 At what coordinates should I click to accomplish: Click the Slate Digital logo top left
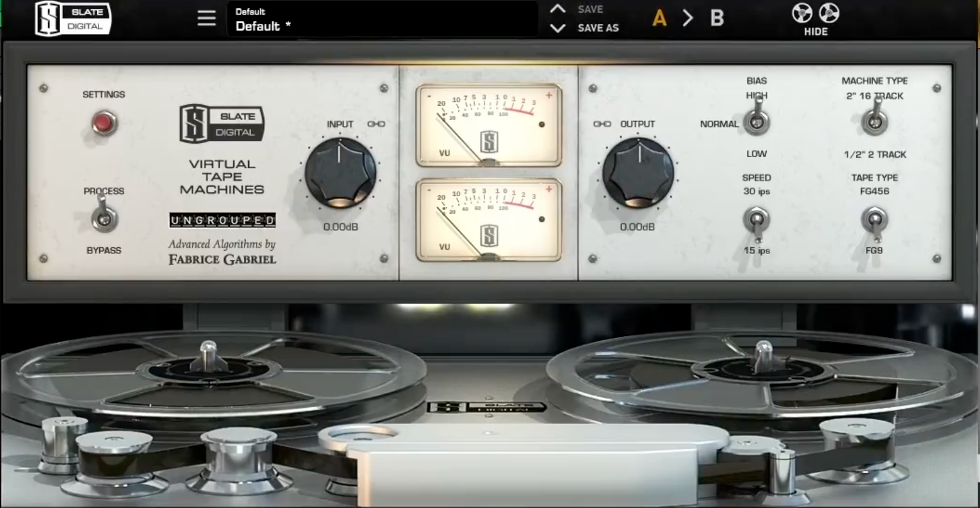click(73, 19)
